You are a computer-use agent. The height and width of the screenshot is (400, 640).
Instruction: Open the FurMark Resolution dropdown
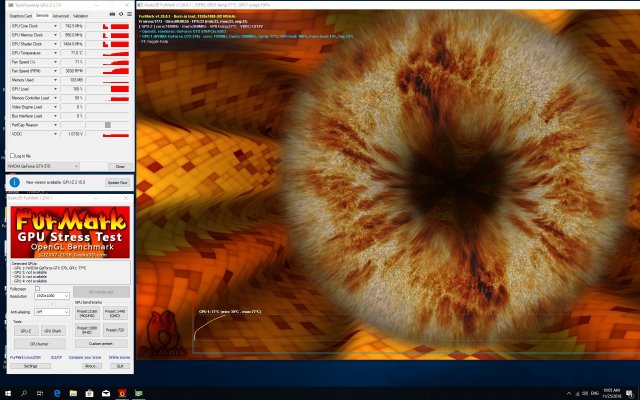pyautogui.click(x=51, y=296)
